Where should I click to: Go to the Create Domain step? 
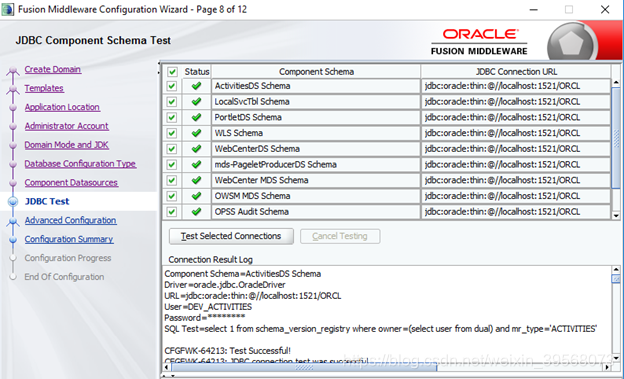click(x=53, y=69)
